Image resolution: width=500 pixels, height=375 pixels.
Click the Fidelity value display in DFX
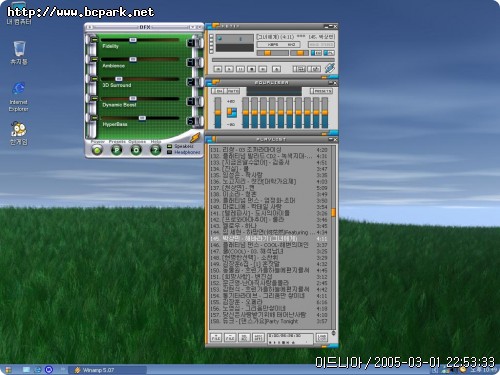191,43
